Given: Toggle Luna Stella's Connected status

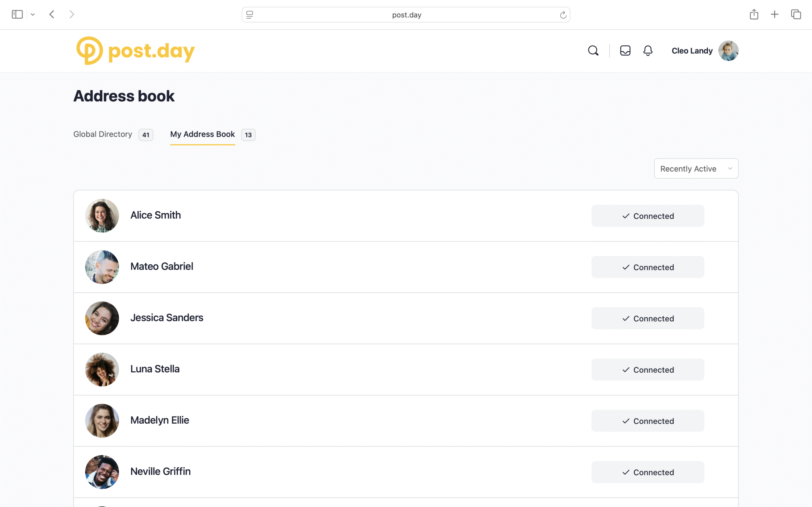Looking at the screenshot, I should (647, 369).
